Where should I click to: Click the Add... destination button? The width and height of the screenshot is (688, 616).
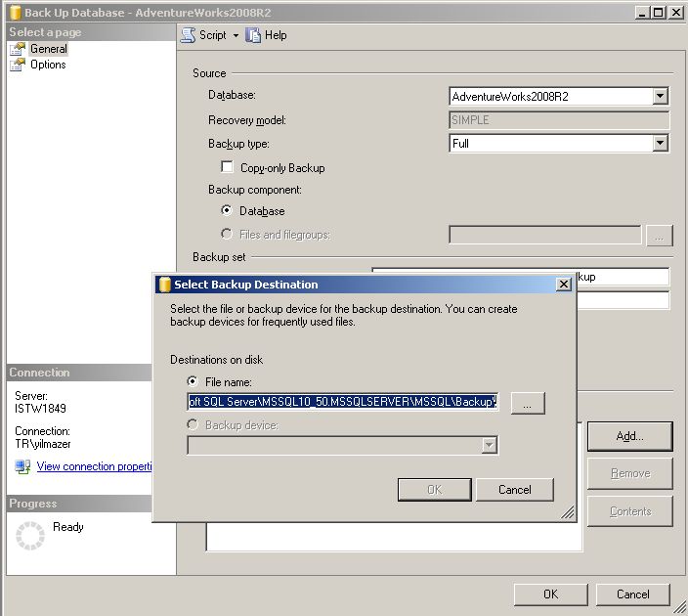coord(629,436)
